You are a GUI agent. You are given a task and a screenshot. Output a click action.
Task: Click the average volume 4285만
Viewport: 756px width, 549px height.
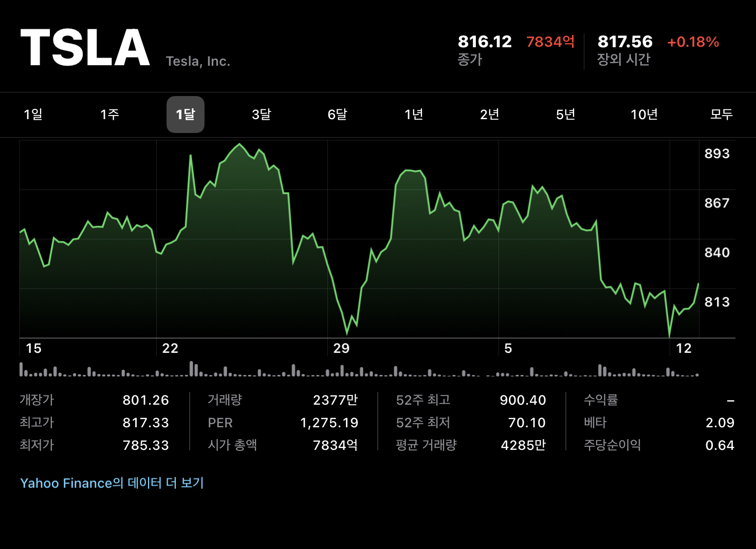tap(524, 445)
